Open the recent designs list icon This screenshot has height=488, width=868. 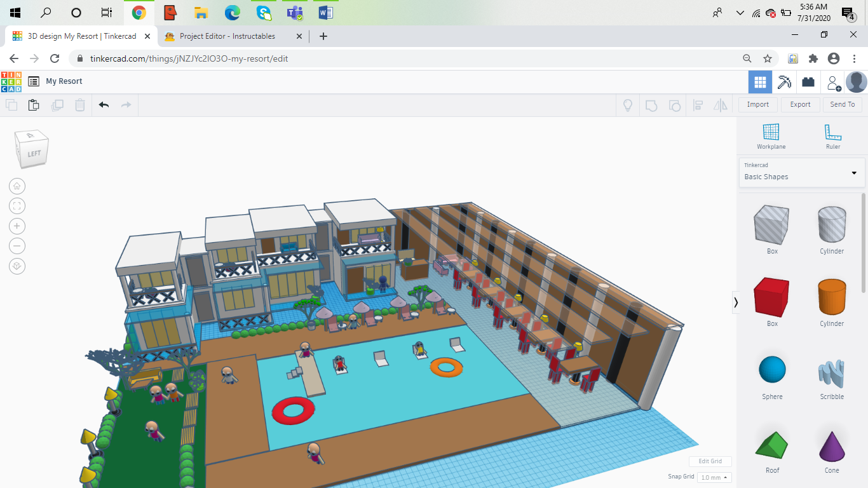pos(34,81)
